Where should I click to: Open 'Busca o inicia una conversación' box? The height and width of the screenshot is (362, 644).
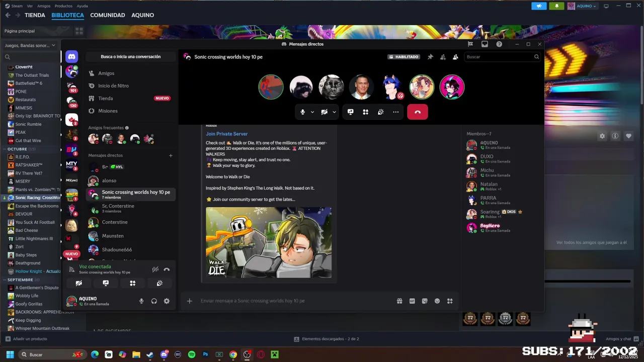pos(131,57)
